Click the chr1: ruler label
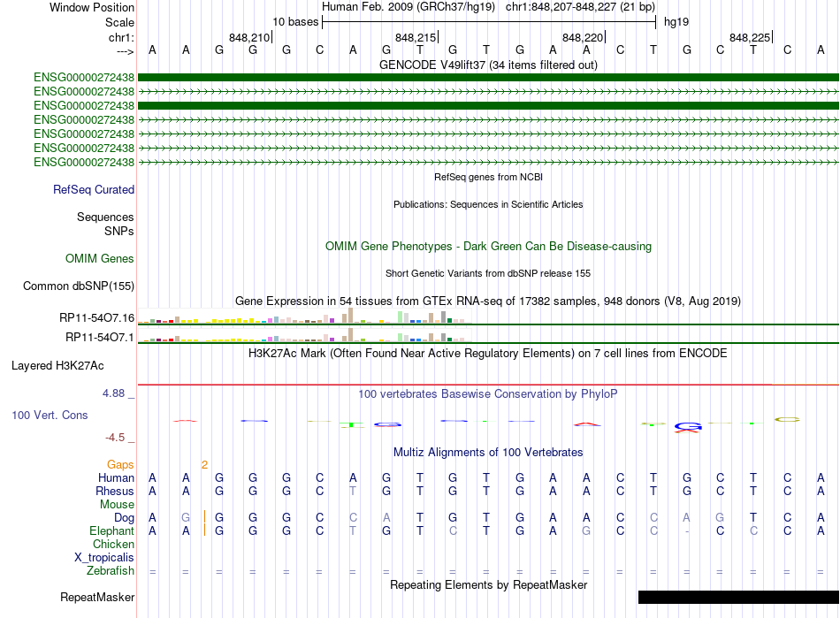 (x=121, y=37)
